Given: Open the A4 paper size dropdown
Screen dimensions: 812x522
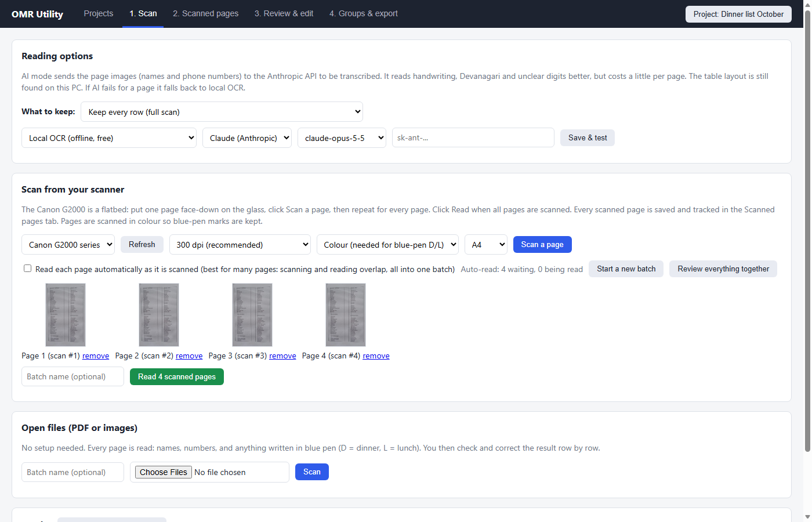Looking at the screenshot, I should 486,245.
